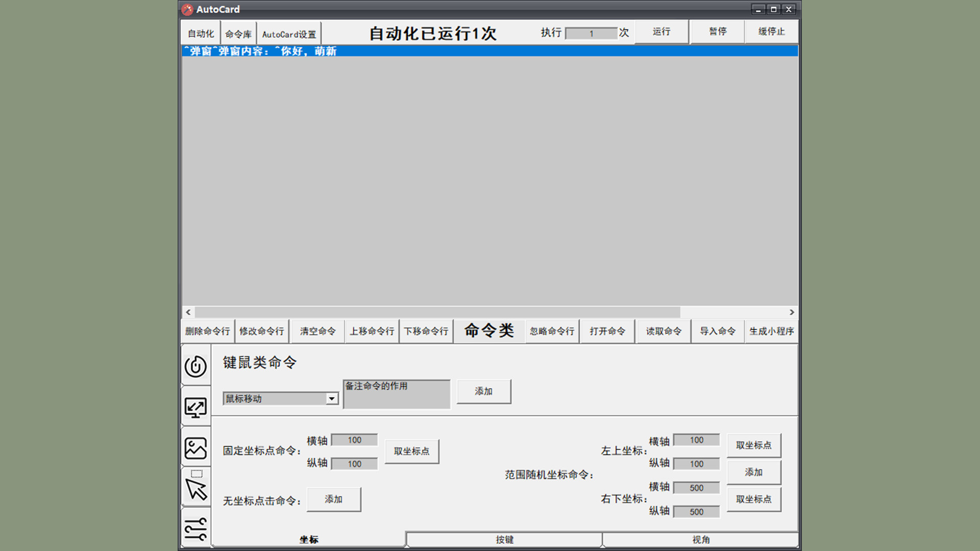Open the keyboard-mouse commands sidebar icon

(x=195, y=366)
